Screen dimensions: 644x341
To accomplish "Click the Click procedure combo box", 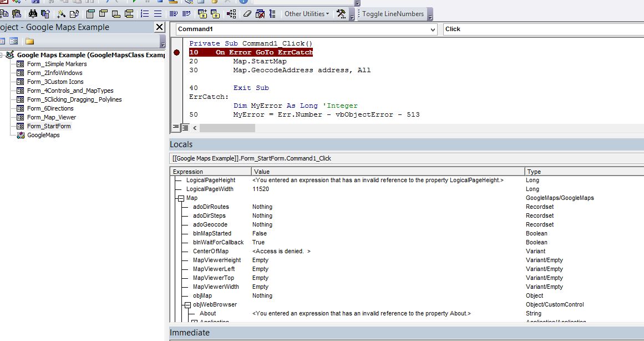I will [542, 29].
